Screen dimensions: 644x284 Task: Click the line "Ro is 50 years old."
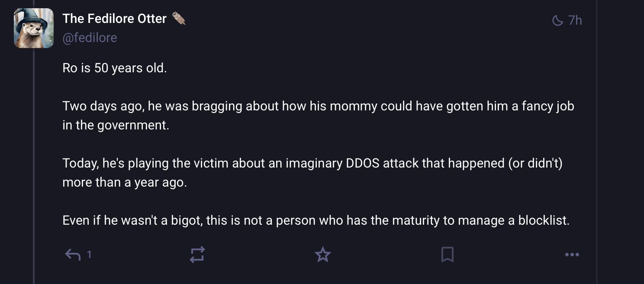click(x=114, y=68)
